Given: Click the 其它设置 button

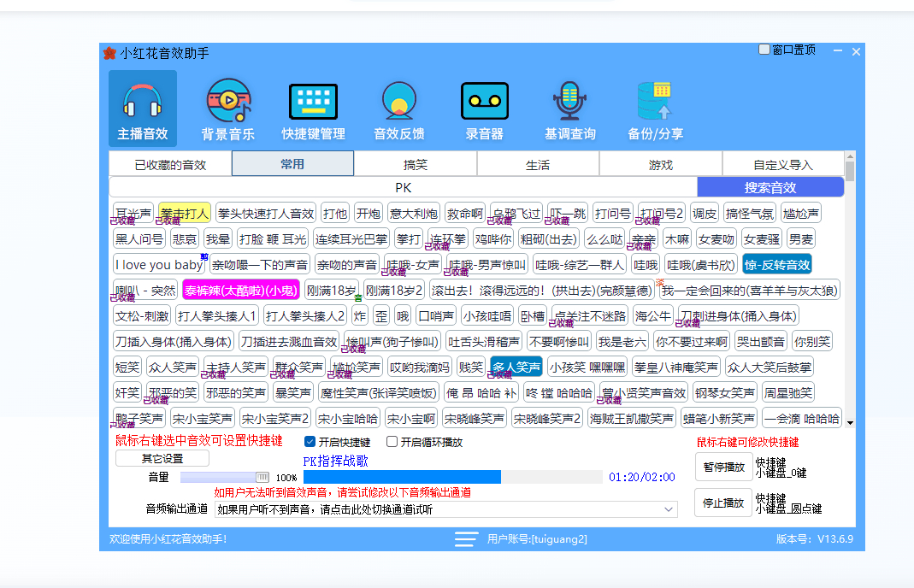Looking at the screenshot, I should point(162,458).
